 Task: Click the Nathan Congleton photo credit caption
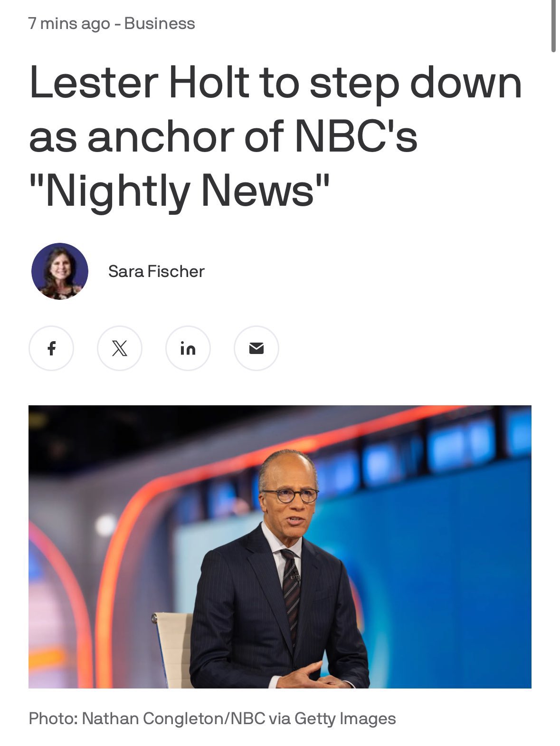coord(212,718)
